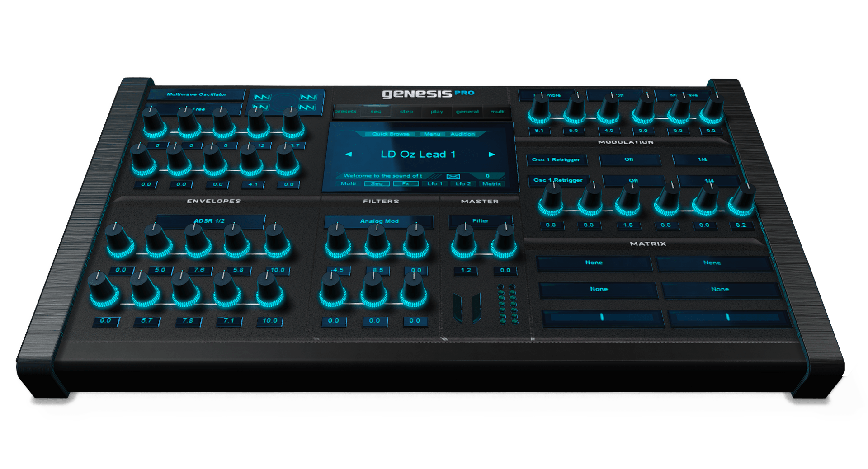Toggle the boxed Fx switch in display
Image resolution: width=868 pixels, height=469 pixels.
click(406, 183)
